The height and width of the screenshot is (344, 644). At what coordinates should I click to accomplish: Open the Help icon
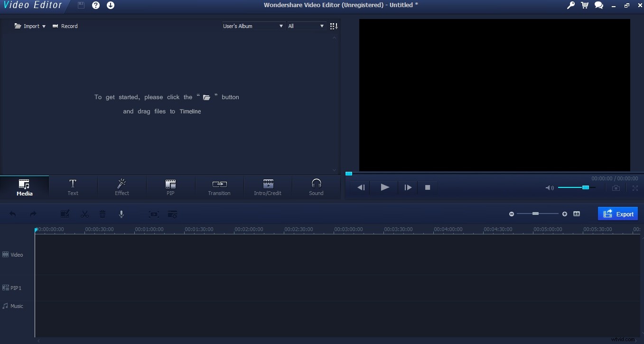[96, 5]
